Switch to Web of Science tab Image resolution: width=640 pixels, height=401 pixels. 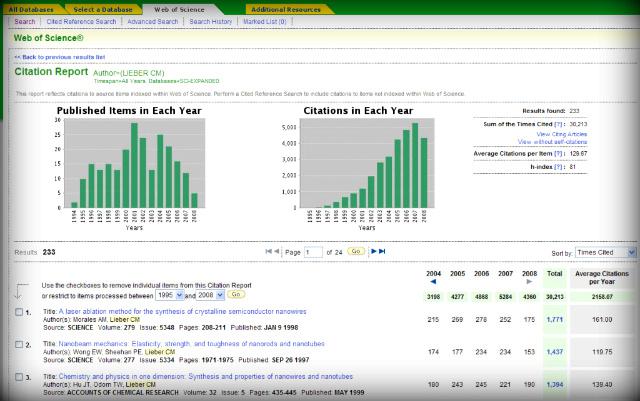[179, 9]
